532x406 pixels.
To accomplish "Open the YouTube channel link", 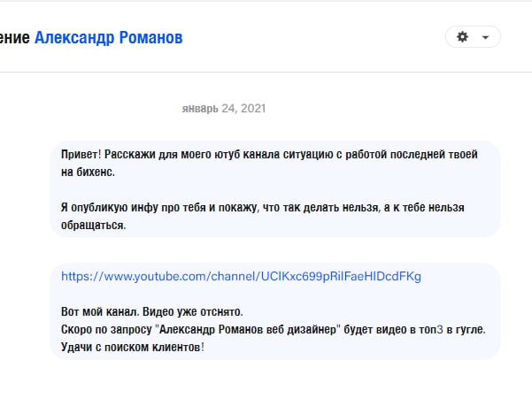I will tap(241, 277).
